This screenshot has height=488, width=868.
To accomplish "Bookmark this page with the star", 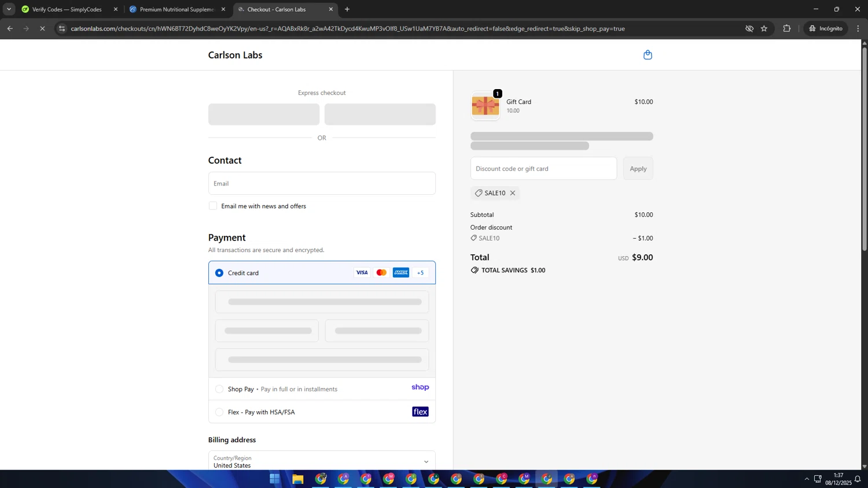I will 764,28.
